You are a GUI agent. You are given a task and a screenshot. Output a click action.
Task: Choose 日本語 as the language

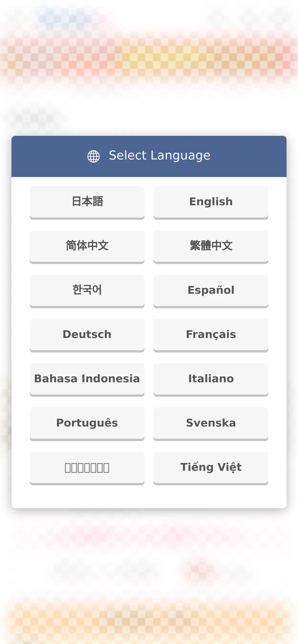pyautogui.click(x=87, y=203)
